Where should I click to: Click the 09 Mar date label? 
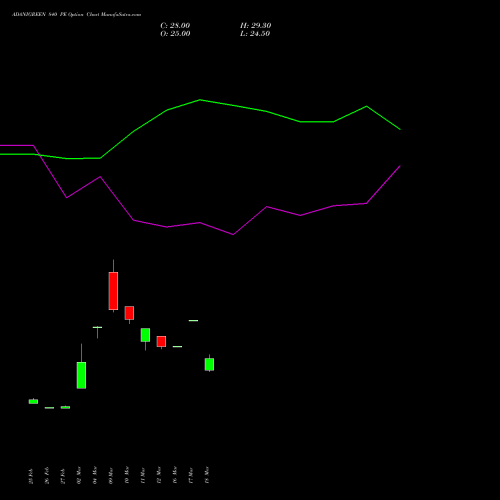[111, 476]
